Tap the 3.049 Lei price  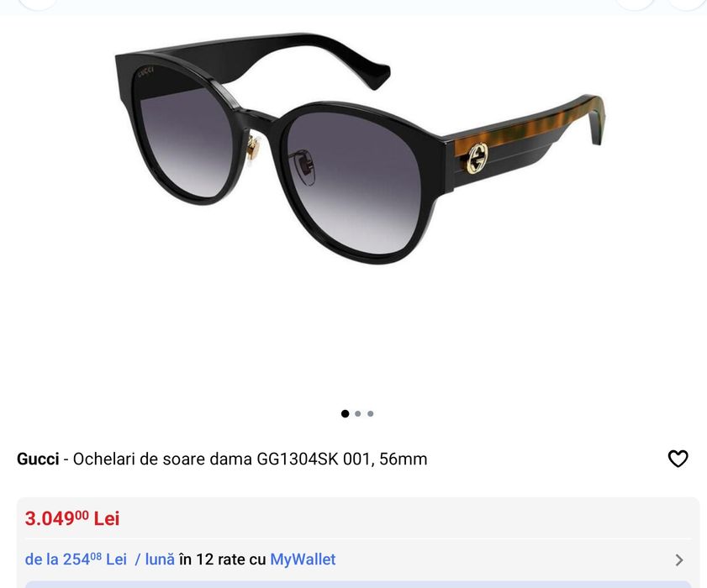(72, 518)
